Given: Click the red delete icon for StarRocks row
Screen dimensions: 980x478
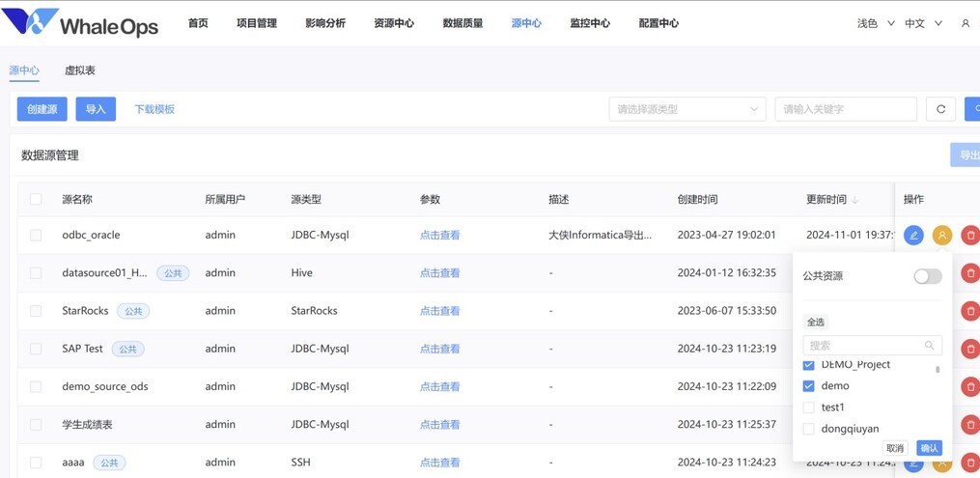Looking at the screenshot, I should tap(970, 311).
